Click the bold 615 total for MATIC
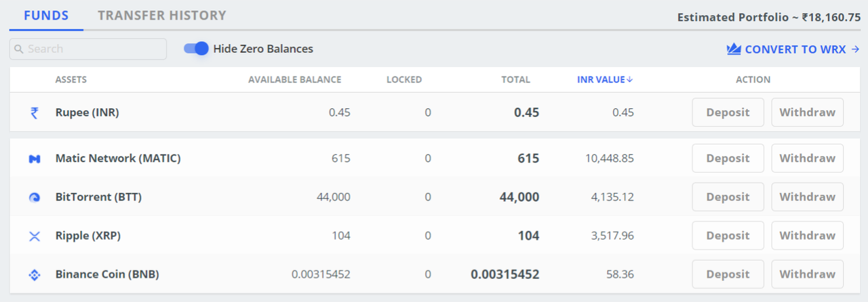The height and width of the screenshot is (302, 868). [529, 158]
